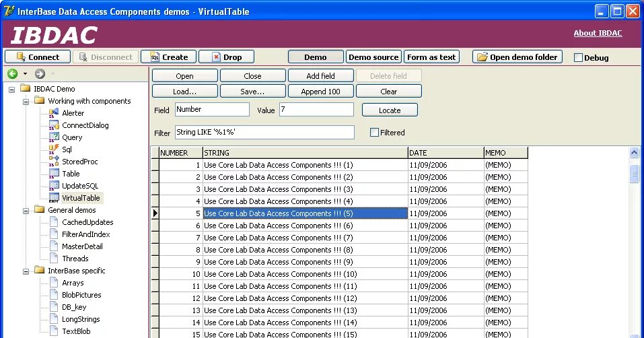644x338 pixels.
Task: Click the VirtualTable component icon
Action: tap(54, 197)
